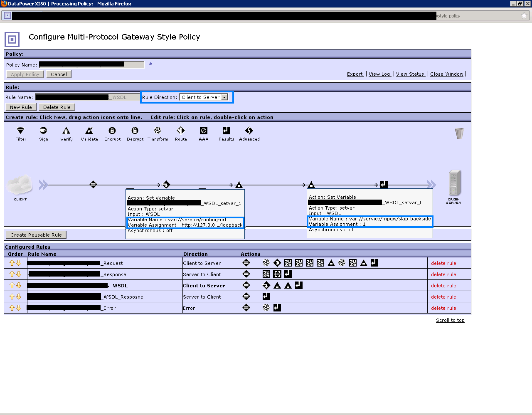Select the Validate action icon
The height and width of the screenshot is (415, 532).
pyautogui.click(x=89, y=131)
